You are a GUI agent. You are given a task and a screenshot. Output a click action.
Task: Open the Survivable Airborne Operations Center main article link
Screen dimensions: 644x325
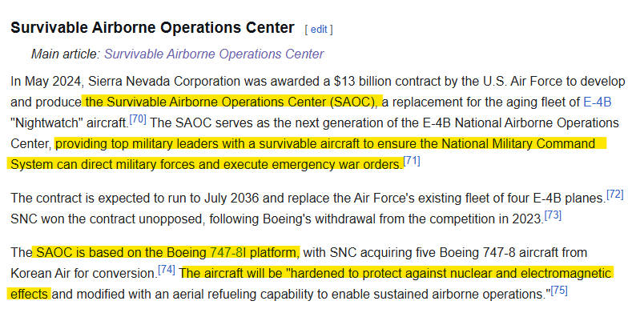pos(214,54)
